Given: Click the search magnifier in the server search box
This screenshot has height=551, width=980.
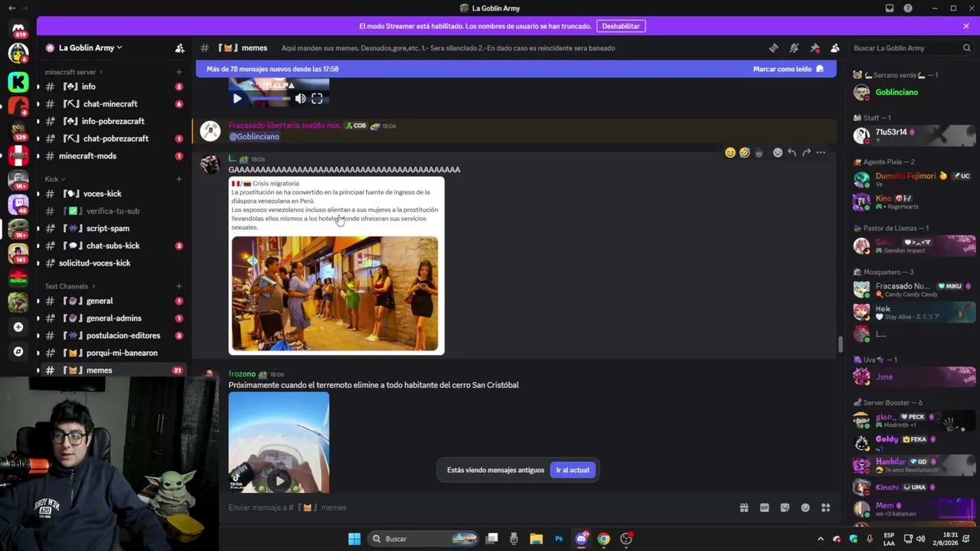Looking at the screenshot, I should 966,48.
